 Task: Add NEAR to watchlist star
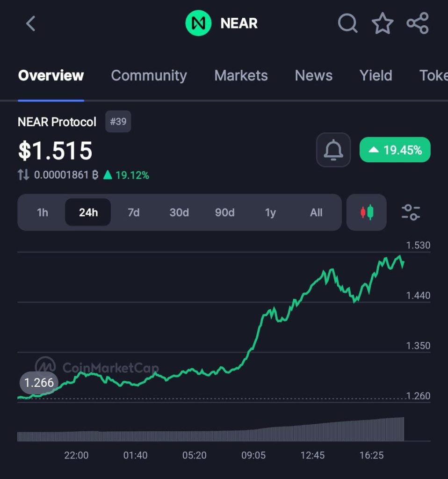[383, 23]
